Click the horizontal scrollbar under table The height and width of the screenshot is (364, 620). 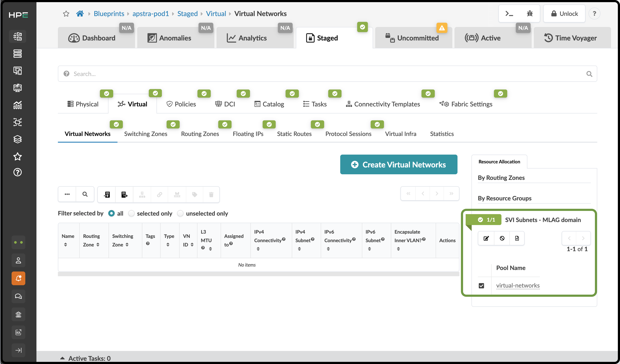pyautogui.click(x=258, y=274)
